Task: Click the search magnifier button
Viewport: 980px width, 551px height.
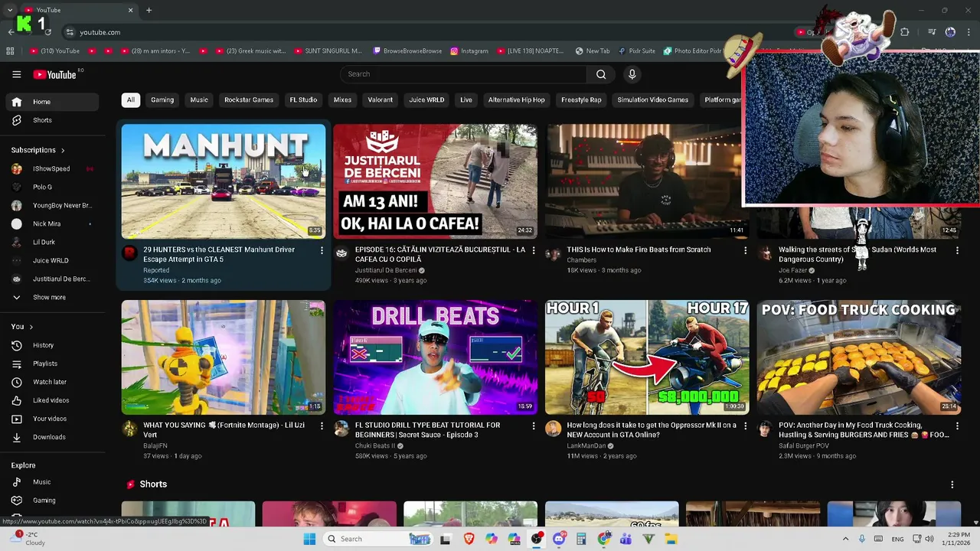Action: click(601, 74)
